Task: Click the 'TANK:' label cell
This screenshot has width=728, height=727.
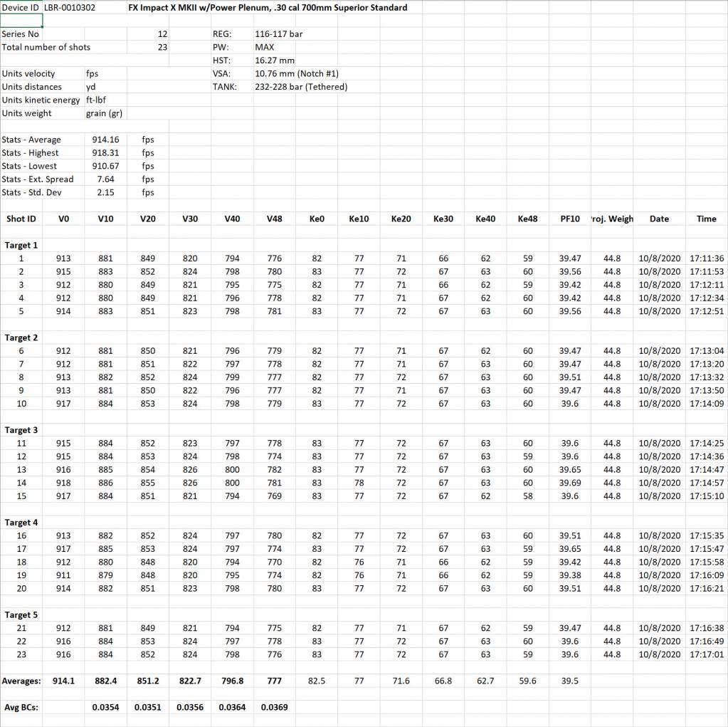Action: tap(225, 86)
